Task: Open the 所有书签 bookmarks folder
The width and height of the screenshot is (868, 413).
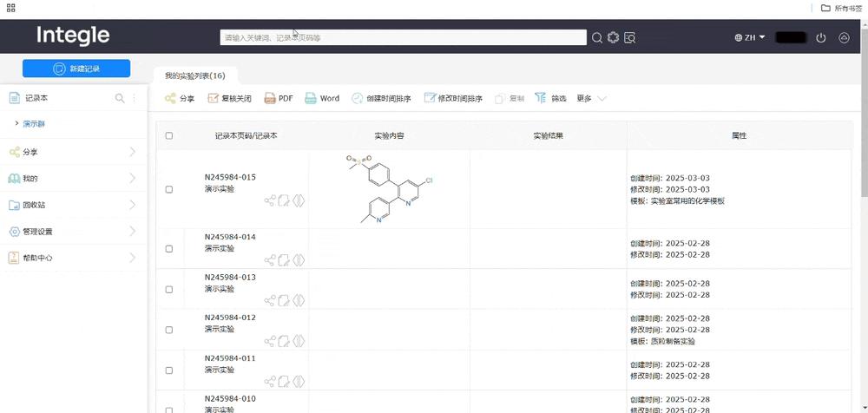Action: 841,8
